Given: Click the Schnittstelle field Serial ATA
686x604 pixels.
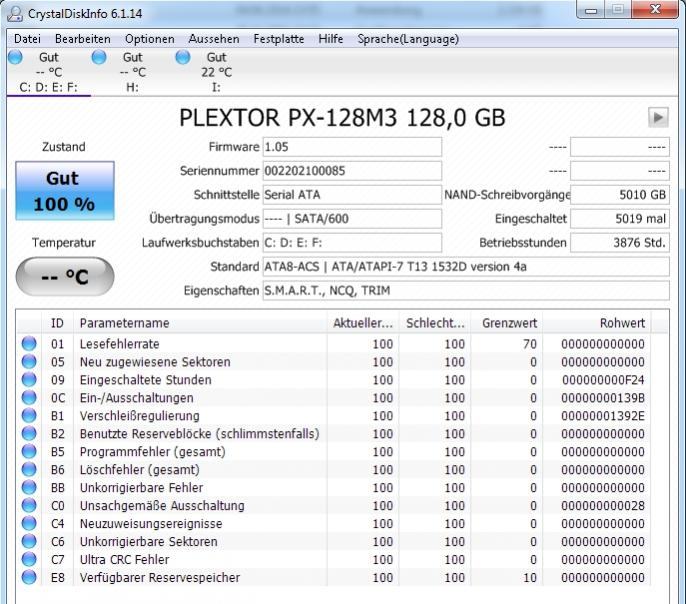Looking at the screenshot, I should (x=352, y=195).
